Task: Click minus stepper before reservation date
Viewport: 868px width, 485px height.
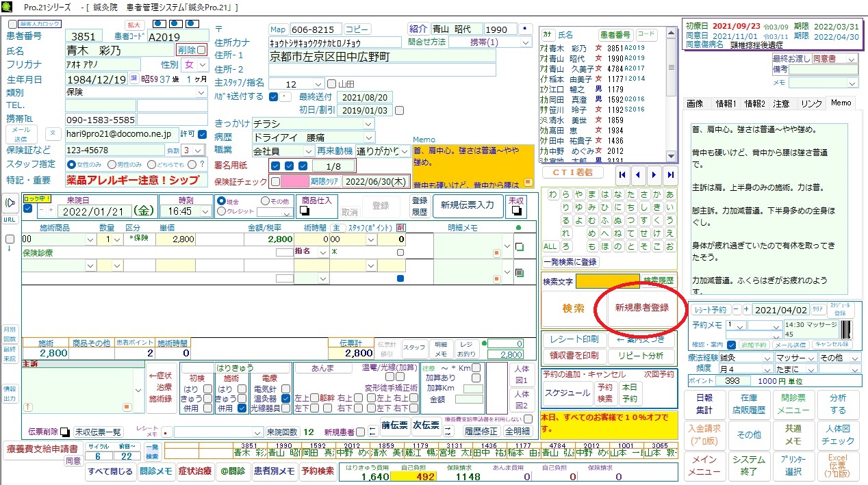Action: [736, 310]
